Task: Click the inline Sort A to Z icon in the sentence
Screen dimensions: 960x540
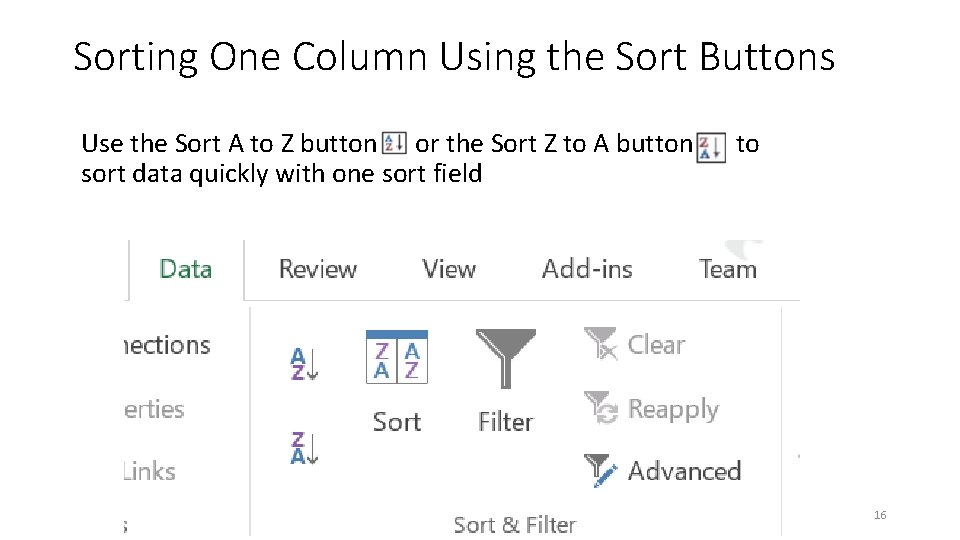Action: click(x=394, y=145)
